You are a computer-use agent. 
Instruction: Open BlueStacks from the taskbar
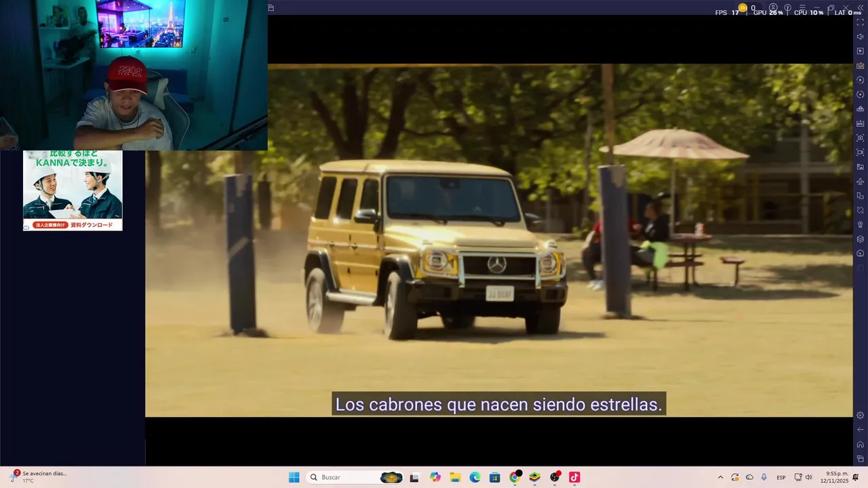(x=534, y=477)
